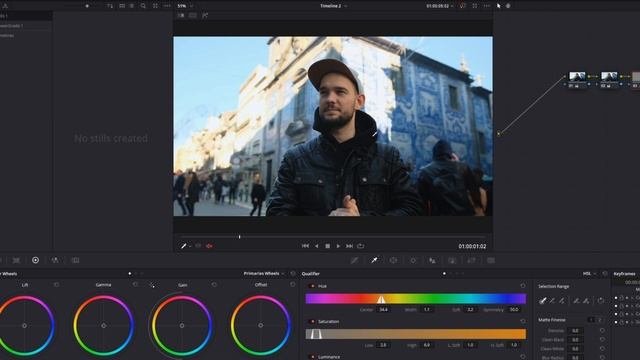Stop playback in the viewer
The width and height of the screenshot is (640, 360).
pos(327,246)
